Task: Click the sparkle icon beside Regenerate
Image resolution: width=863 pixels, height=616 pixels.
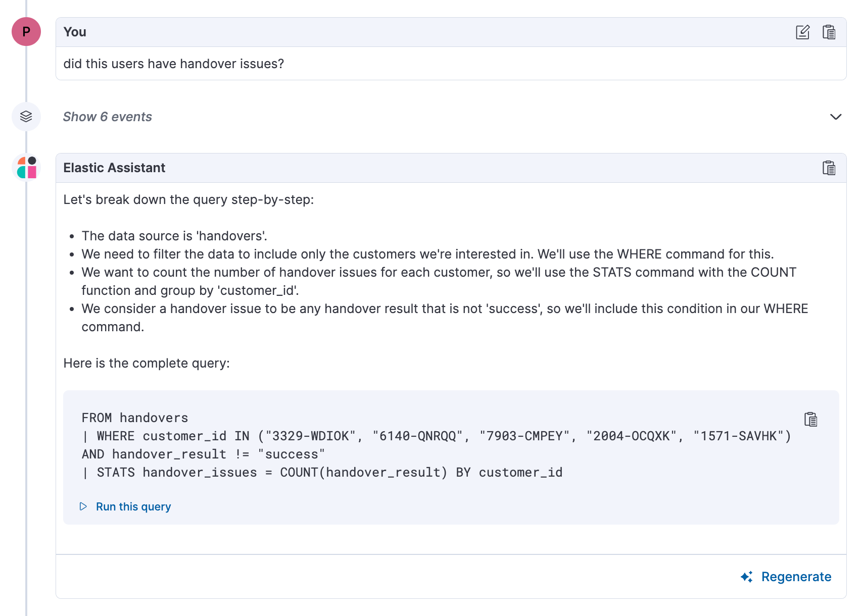Action: point(747,577)
